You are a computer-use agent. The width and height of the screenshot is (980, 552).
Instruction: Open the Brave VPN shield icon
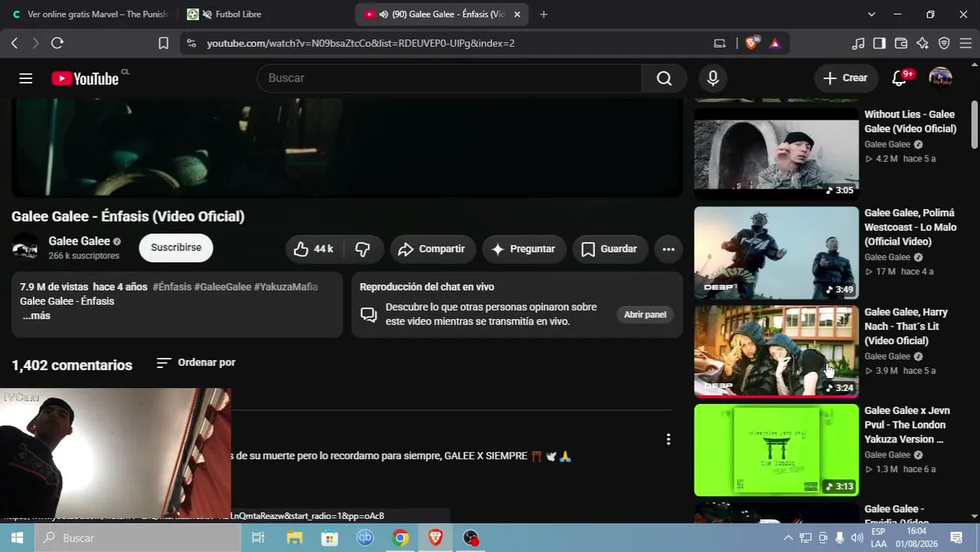point(944,44)
